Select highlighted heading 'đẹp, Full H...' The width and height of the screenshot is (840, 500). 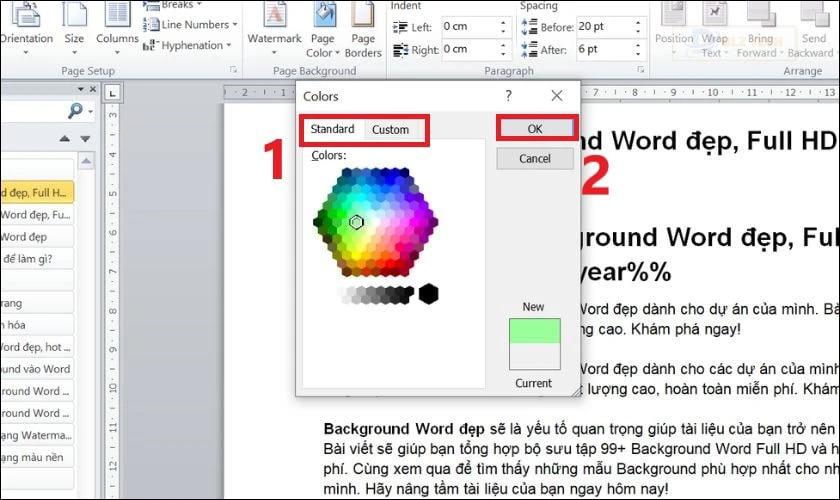coord(36,192)
